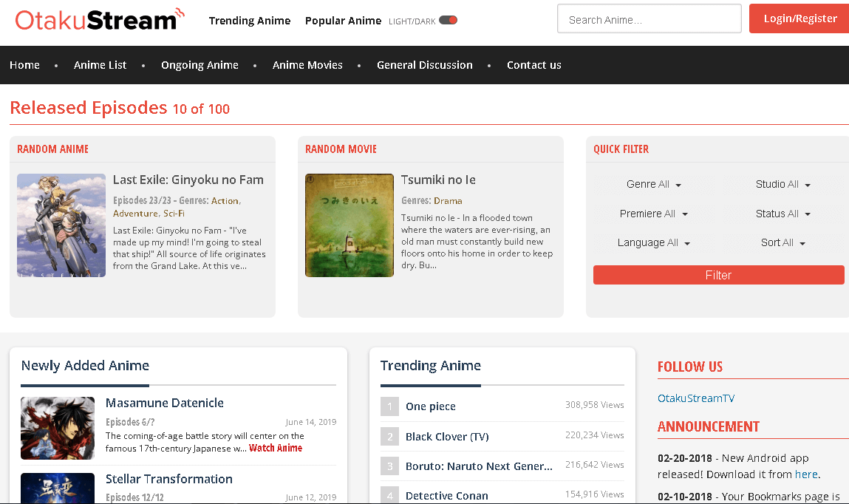Click 'Episodes 12/12' text

click(134, 497)
